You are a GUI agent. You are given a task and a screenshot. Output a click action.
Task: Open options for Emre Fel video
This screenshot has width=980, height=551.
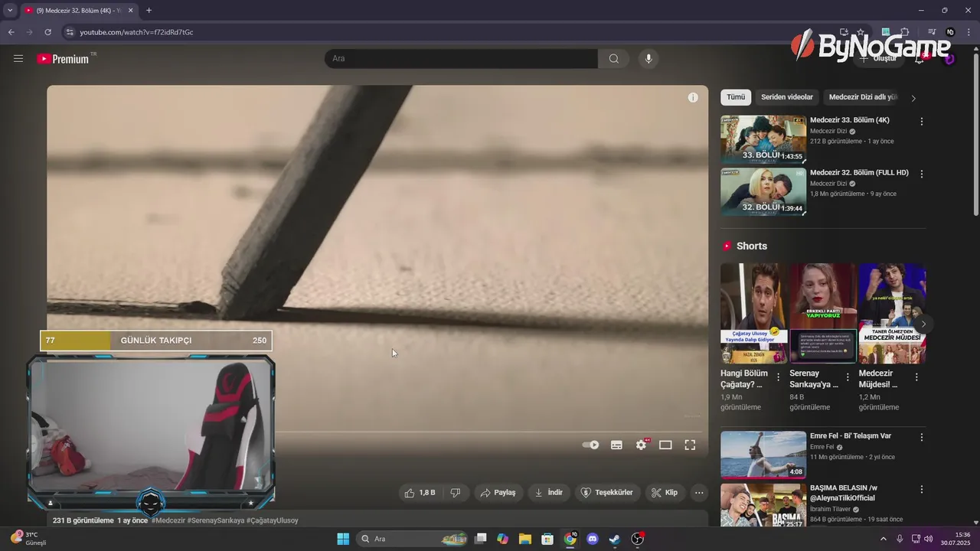pyautogui.click(x=922, y=438)
